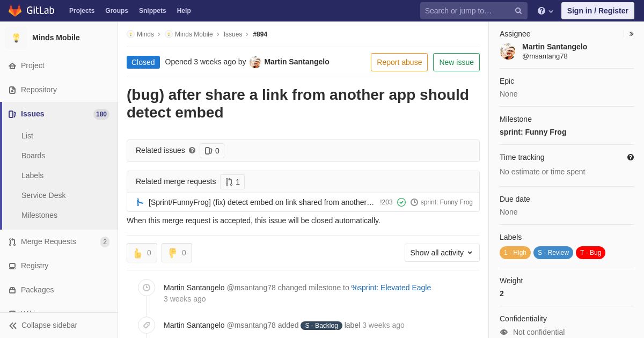Open the help question-mark menu
Image resolution: width=644 pixels, height=338 pixels.
coord(545,11)
